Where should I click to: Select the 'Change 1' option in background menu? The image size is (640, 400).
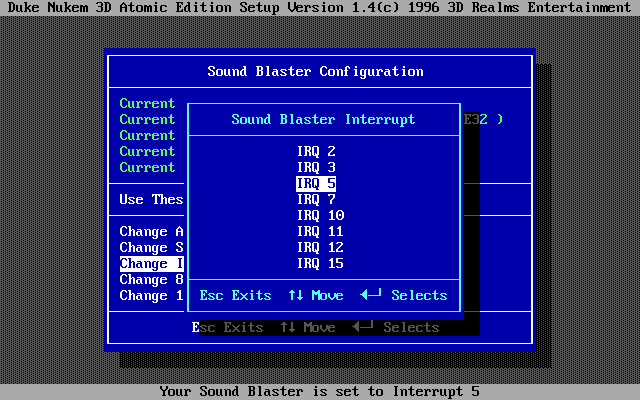tap(151, 296)
